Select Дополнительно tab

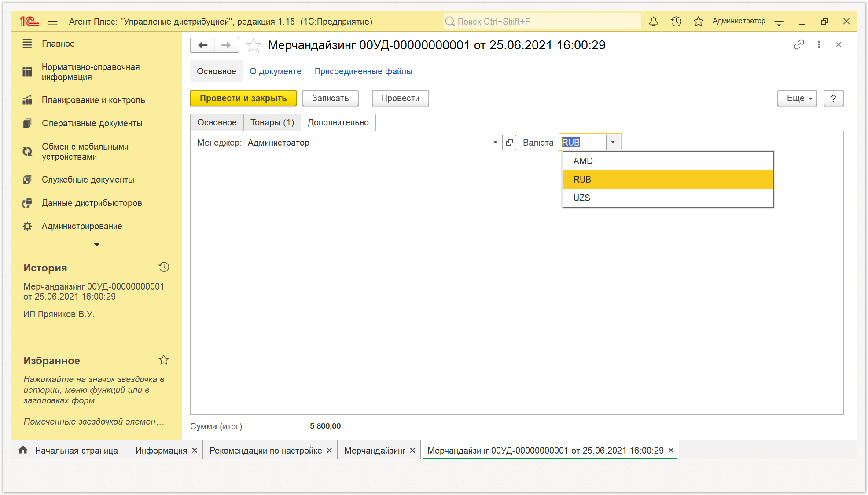coord(338,122)
